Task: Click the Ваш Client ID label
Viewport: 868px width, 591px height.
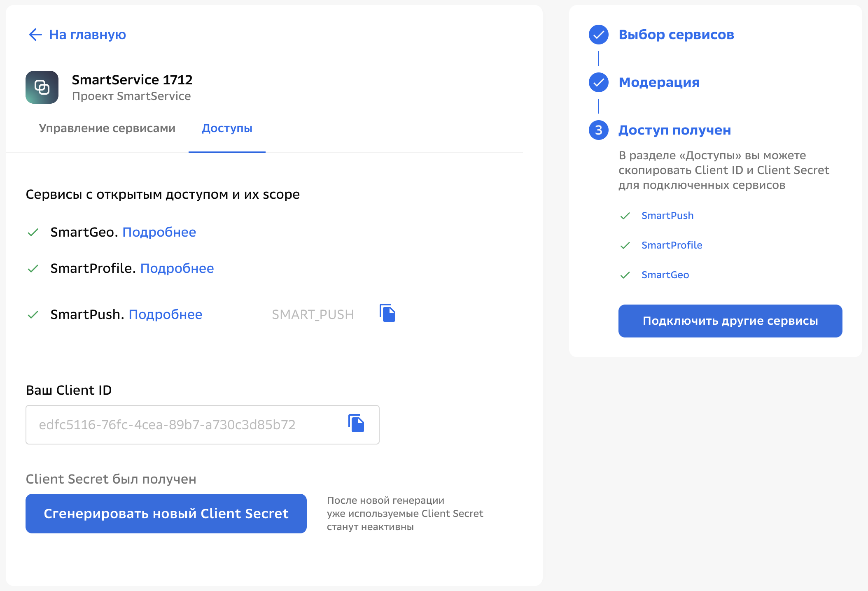Action: [69, 390]
